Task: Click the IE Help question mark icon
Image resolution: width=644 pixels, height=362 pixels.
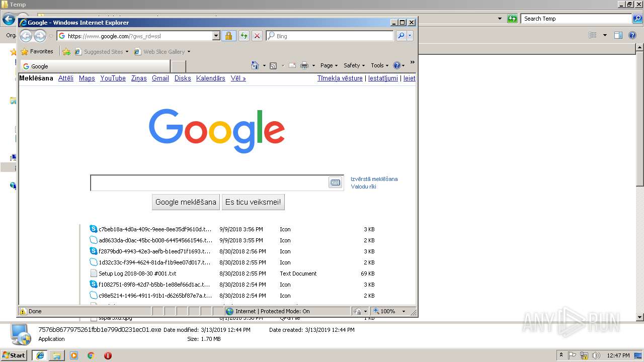Action: coord(396,65)
